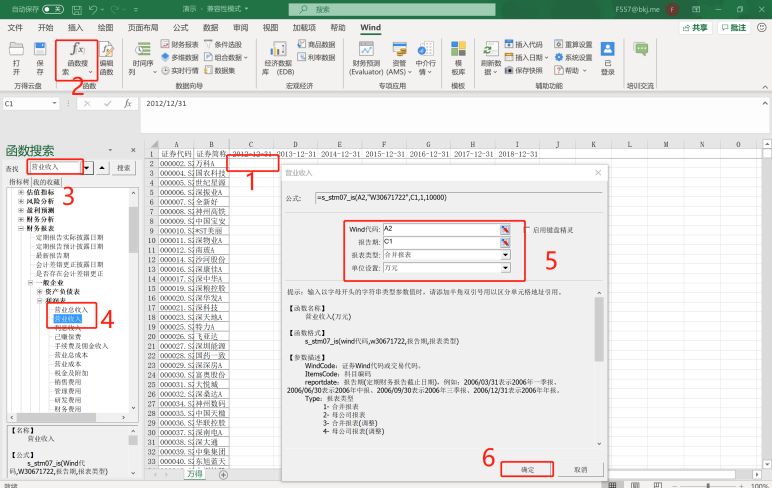Pick cell range for 报告期 field

coord(505,242)
